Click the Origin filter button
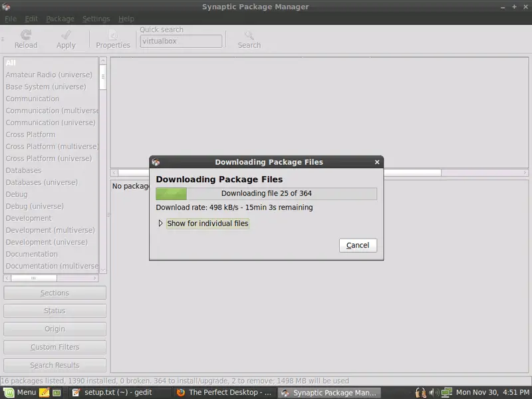The width and height of the screenshot is (532, 399). (55, 329)
